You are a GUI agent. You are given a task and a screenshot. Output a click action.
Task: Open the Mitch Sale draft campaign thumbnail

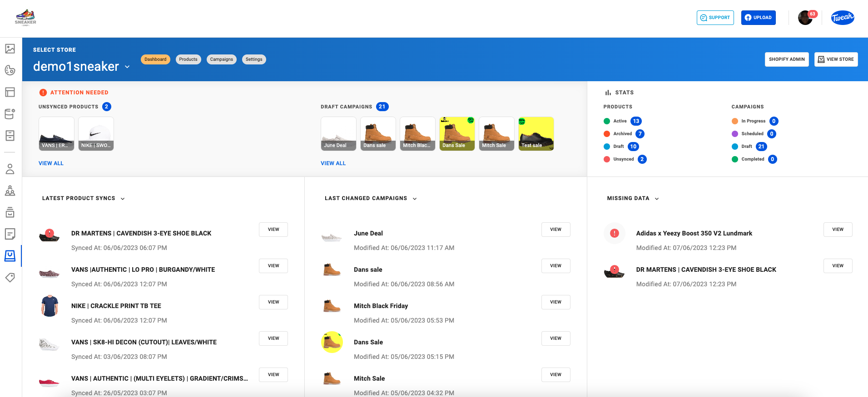point(496,134)
